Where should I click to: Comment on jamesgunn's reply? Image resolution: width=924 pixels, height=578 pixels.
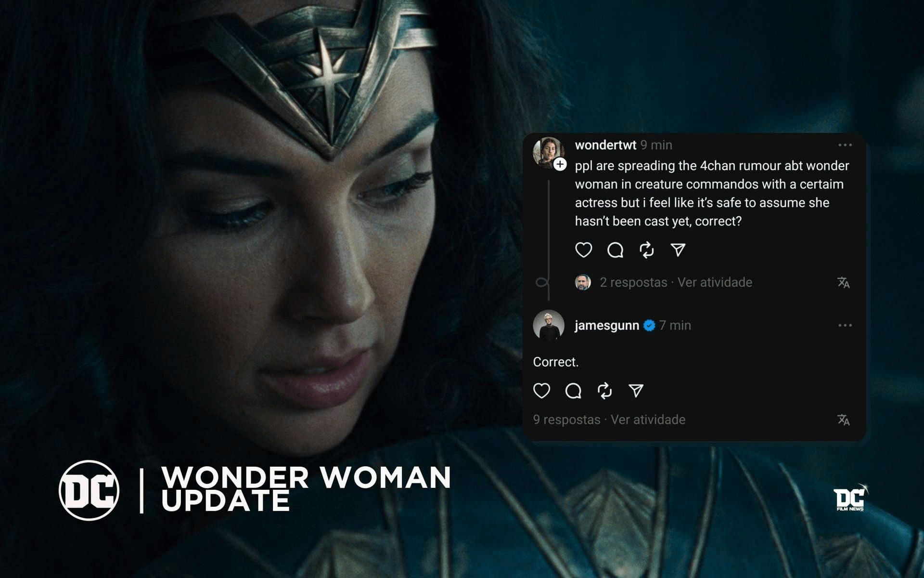coord(573,391)
